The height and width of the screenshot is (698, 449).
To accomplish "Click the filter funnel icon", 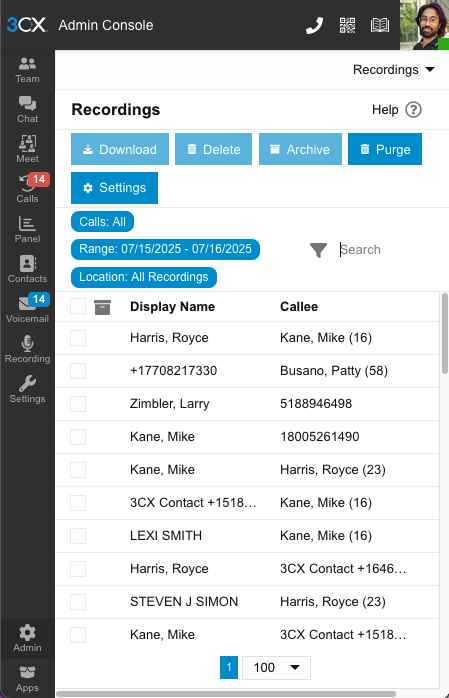I will pyautogui.click(x=319, y=250).
